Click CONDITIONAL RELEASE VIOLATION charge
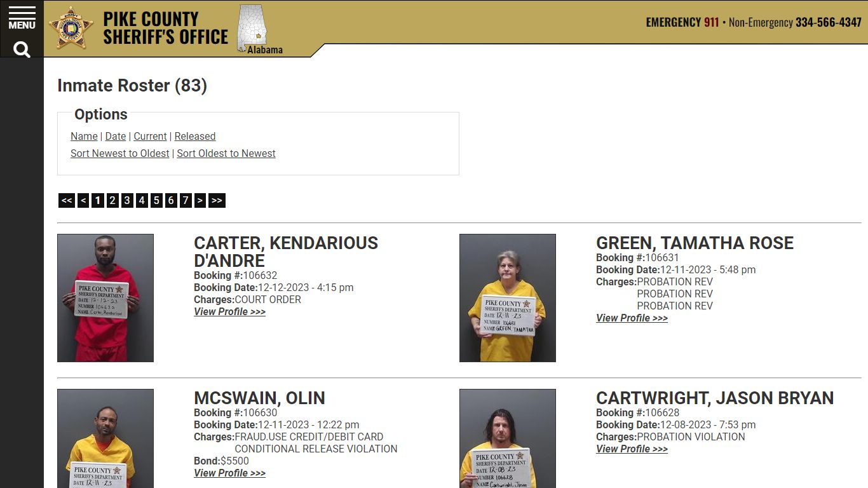 pos(316,449)
